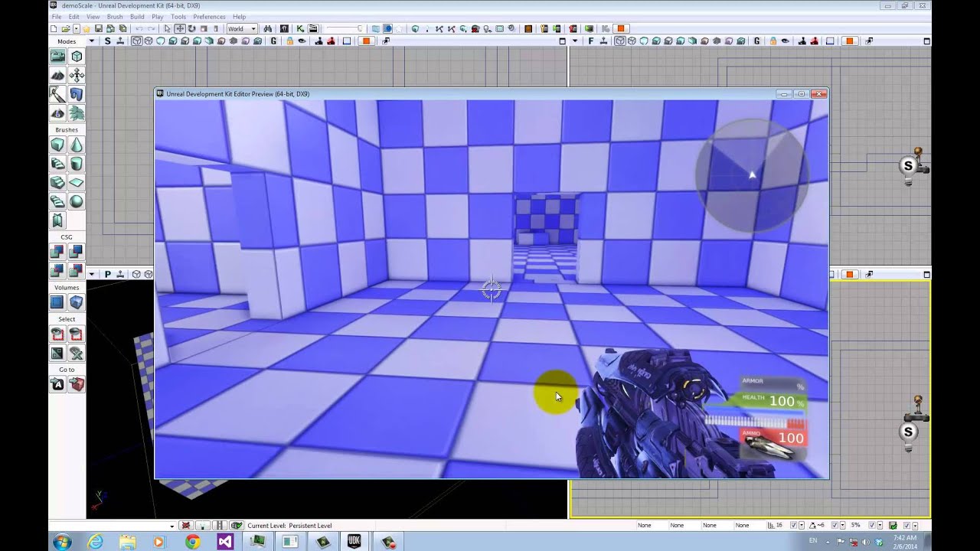This screenshot has width=980, height=551.
Task: Adjust the slider in the main toolbar
Action: [x=343, y=29]
